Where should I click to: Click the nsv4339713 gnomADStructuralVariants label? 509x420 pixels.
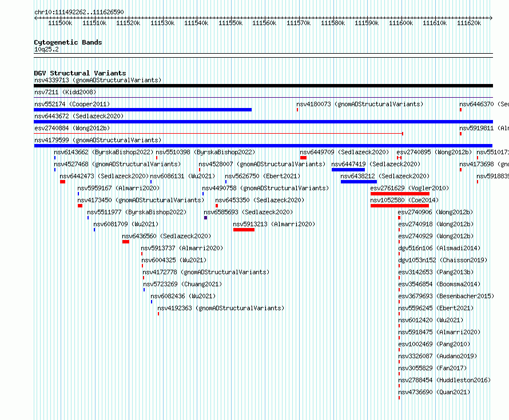point(98,80)
